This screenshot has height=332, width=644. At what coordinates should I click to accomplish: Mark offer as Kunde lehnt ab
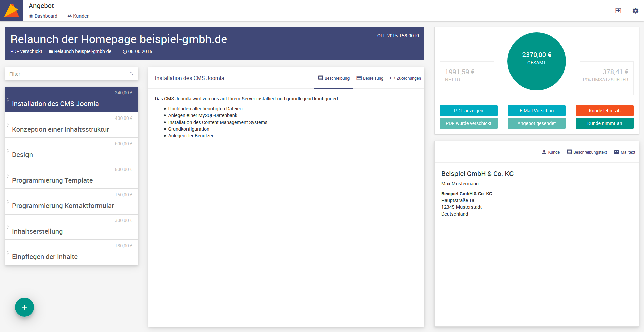tap(604, 111)
